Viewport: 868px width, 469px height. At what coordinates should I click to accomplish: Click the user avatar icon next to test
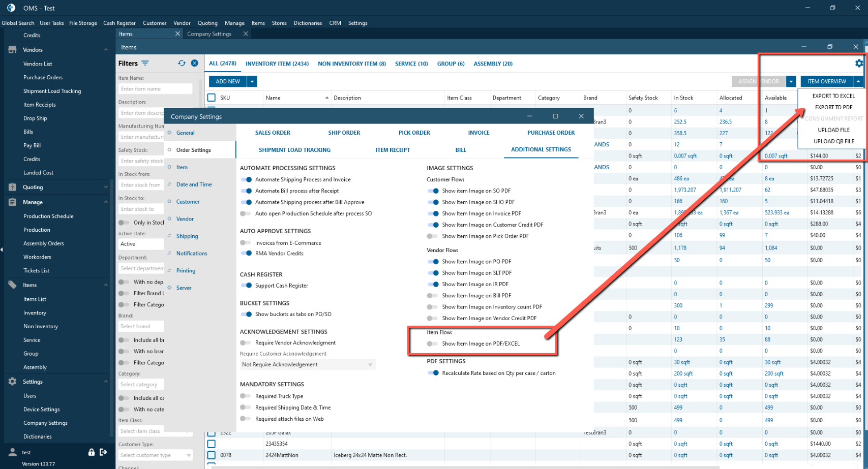(13, 452)
